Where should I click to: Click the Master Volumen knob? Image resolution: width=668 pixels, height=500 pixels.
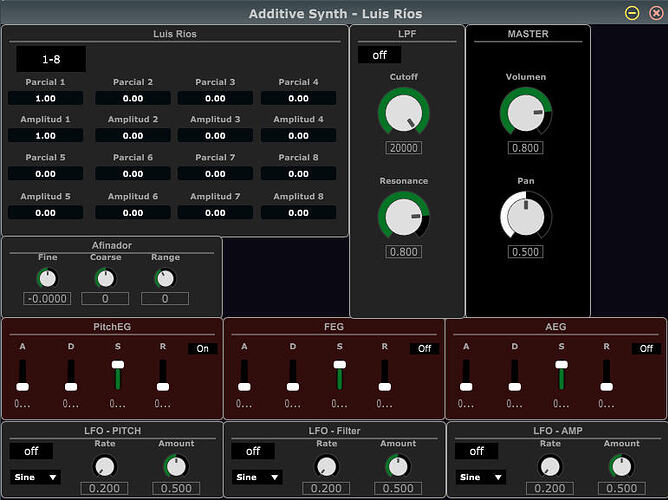click(x=526, y=112)
